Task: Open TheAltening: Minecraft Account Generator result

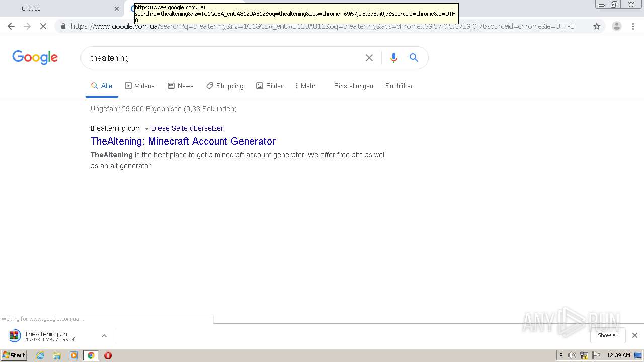Action: [x=183, y=141]
